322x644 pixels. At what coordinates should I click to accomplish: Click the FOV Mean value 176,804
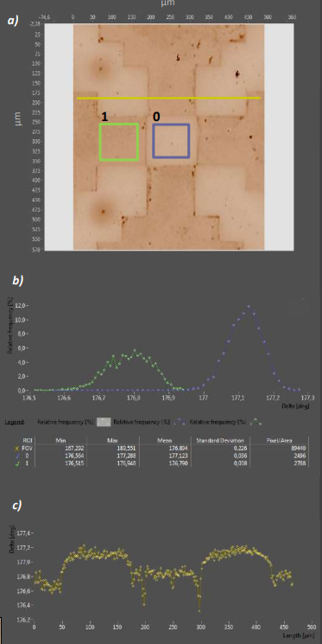pyautogui.click(x=180, y=447)
